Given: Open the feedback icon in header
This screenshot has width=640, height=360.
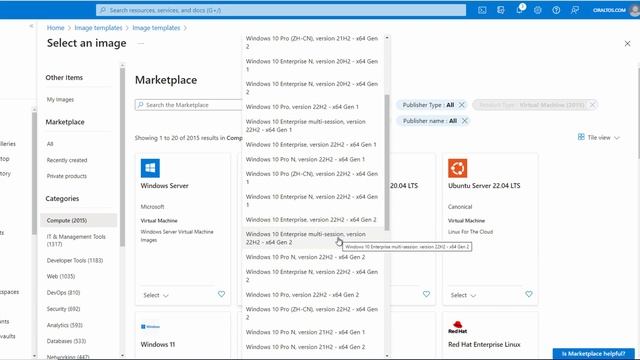Looking at the screenshot, I should (x=575, y=10).
